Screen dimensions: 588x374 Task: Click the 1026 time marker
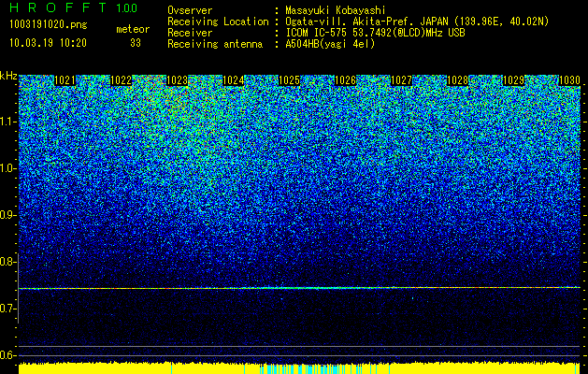click(345, 80)
